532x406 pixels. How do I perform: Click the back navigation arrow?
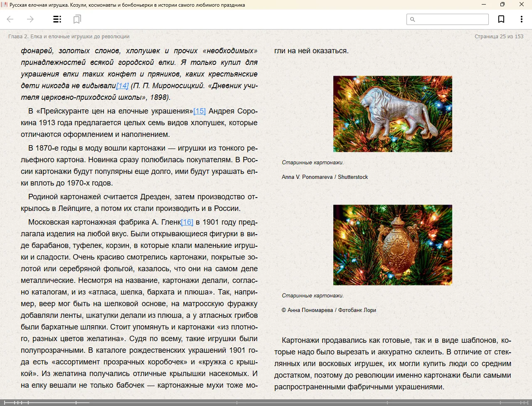pos(10,19)
